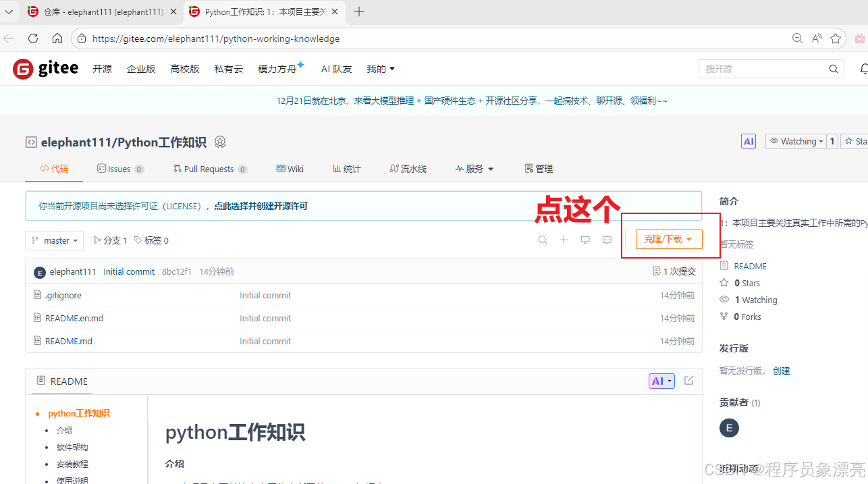
Task: Click 开源 in top navigation
Action: click(x=103, y=69)
